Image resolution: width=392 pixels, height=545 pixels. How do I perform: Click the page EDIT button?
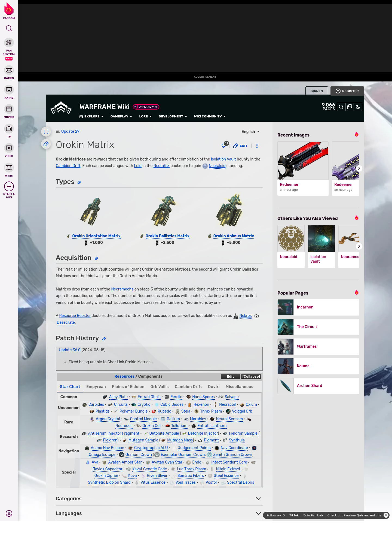point(240,146)
